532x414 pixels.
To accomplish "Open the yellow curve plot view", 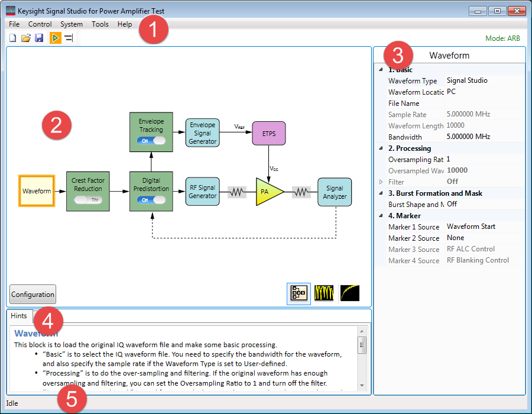I will (349, 293).
